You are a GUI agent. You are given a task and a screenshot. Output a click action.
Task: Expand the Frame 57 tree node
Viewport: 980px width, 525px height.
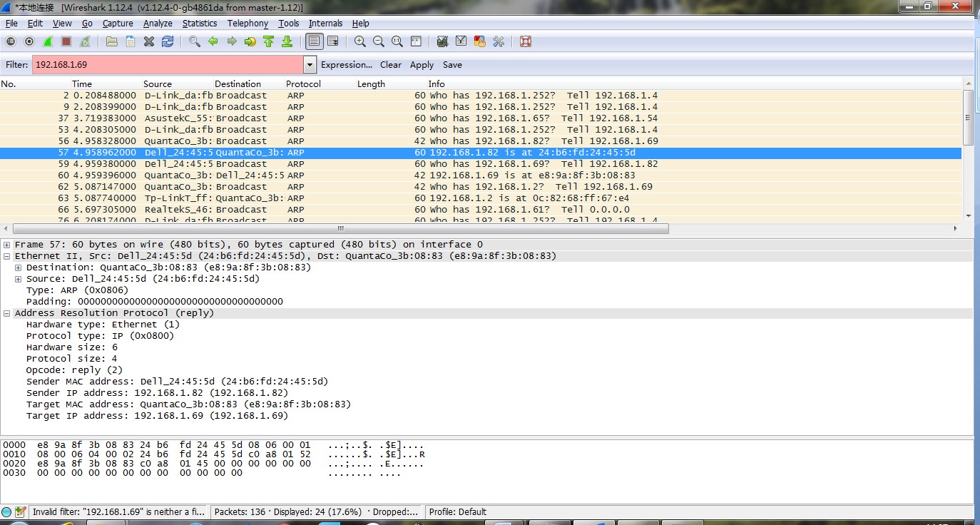coord(6,245)
